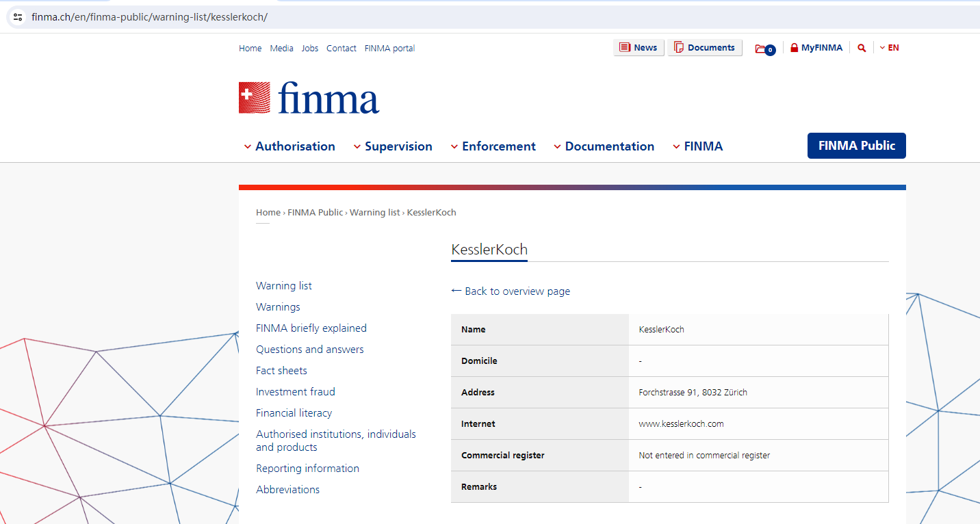Click the MyFINMA lock login
The image size is (980, 524).
click(x=816, y=48)
